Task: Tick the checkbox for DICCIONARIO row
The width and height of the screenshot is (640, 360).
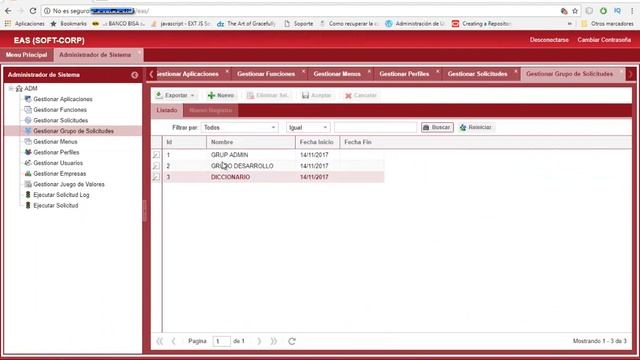Action: (x=156, y=177)
